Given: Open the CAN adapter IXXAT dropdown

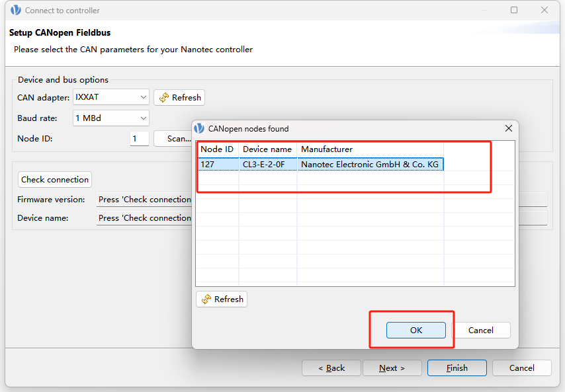Looking at the screenshot, I should pos(111,97).
